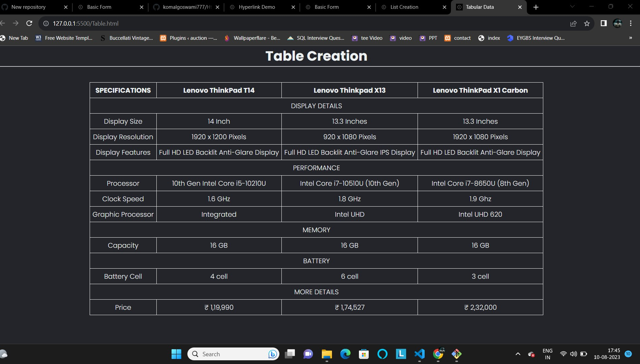Show hidden icons in the system tray
Image resolution: width=640 pixels, height=364 pixels.
518,354
